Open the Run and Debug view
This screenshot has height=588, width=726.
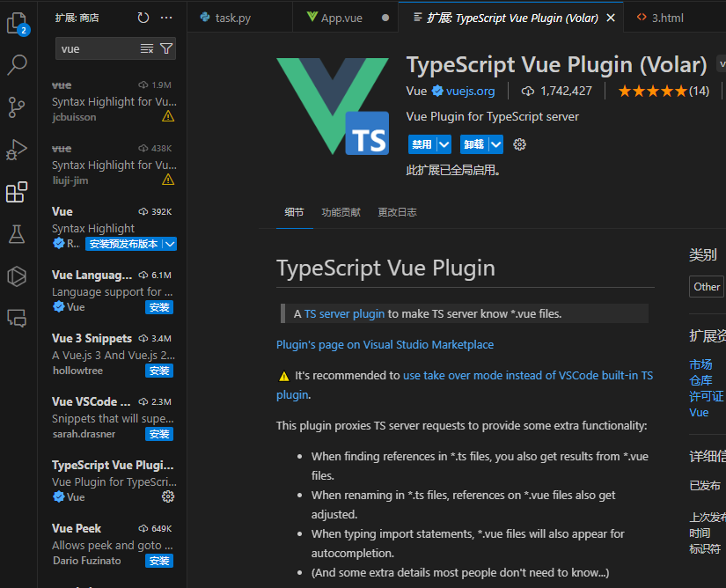tap(18, 150)
